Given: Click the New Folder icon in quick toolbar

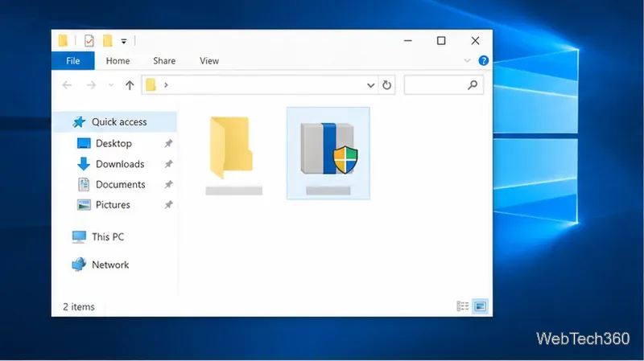Looking at the screenshot, I should pos(108,41).
